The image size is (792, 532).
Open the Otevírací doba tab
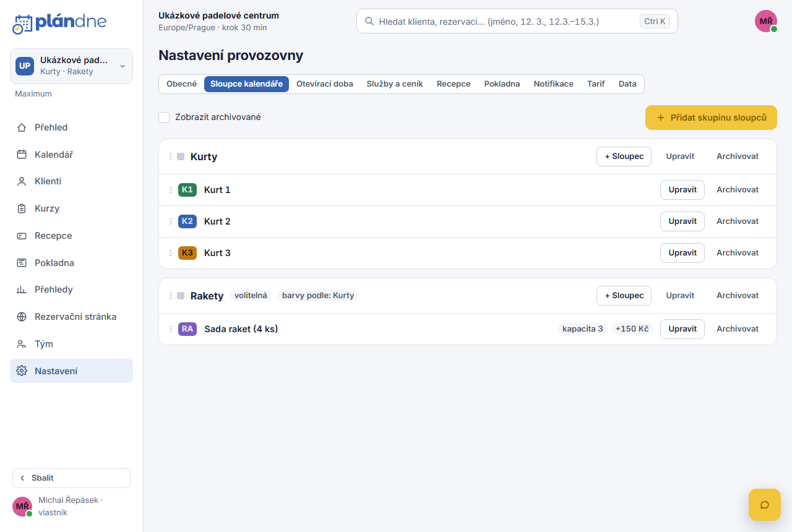[x=325, y=84]
